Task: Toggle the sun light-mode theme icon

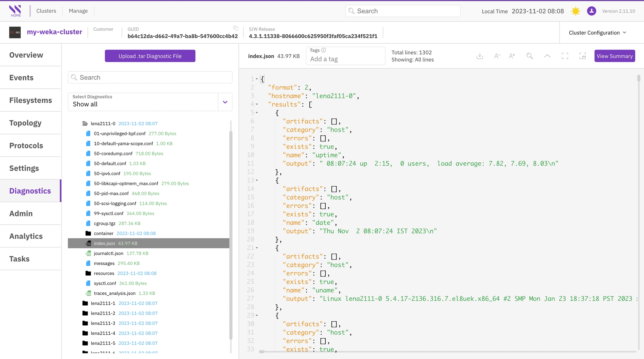Action: (576, 11)
